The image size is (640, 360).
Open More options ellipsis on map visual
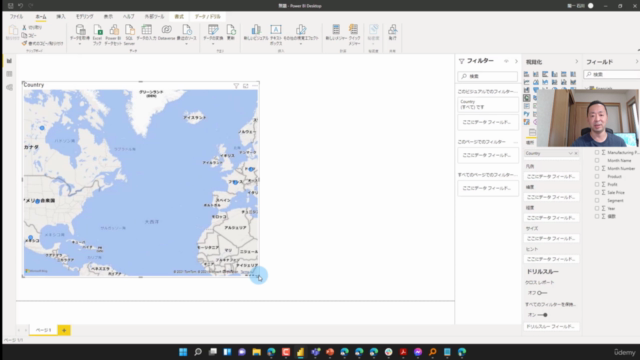tap(255, 85)
